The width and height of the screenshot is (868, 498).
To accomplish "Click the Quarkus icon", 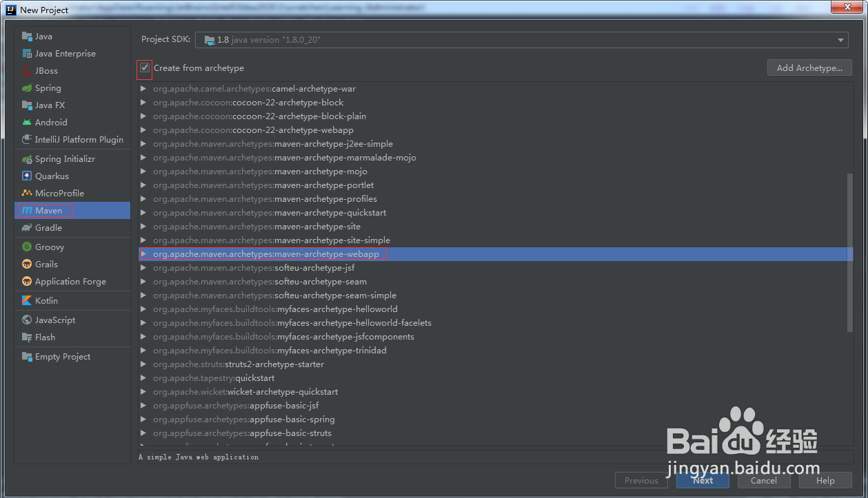I will (x=27, y=176).
